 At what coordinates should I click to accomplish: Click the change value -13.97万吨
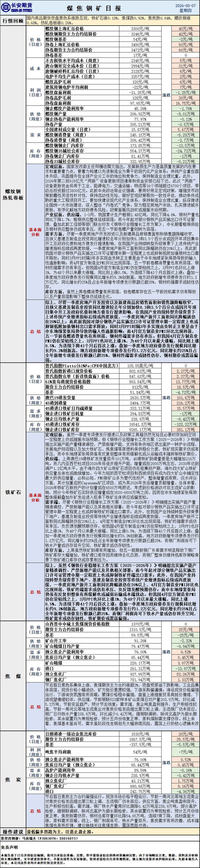[x=186, y=668]
